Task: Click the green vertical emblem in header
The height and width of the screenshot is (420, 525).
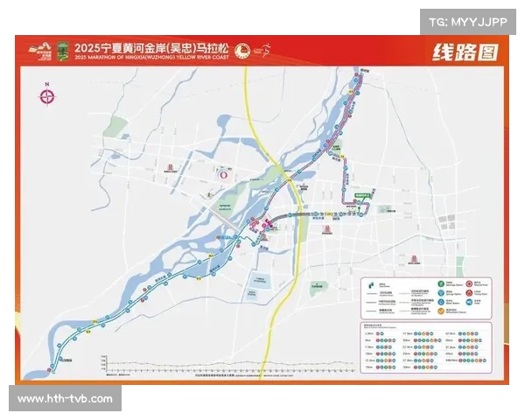Action: [63, 52]
